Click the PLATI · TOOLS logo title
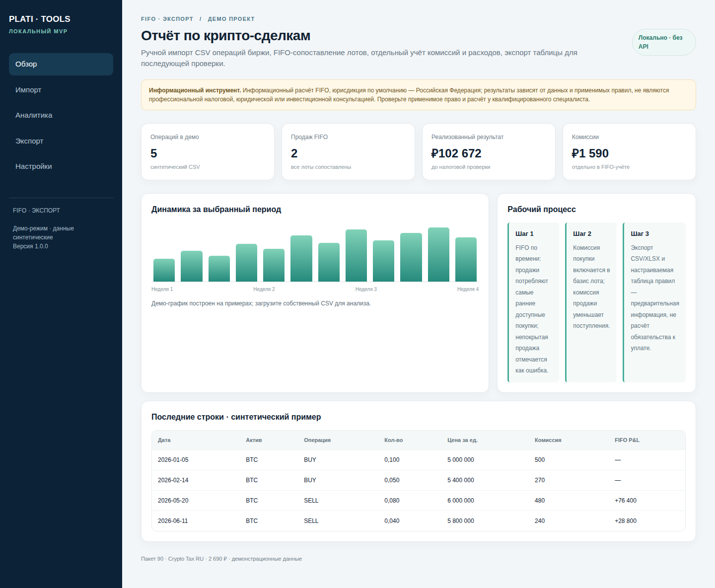Image resolution: width=715 pixels, height=588 pixels. click(40, 19)
